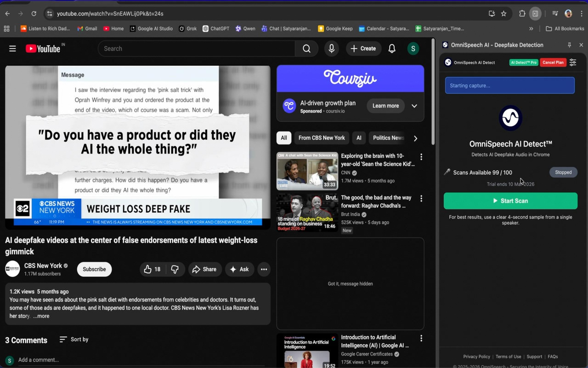Open the Google Keep bookmark
588x368 pixels.
coord(335,29)
